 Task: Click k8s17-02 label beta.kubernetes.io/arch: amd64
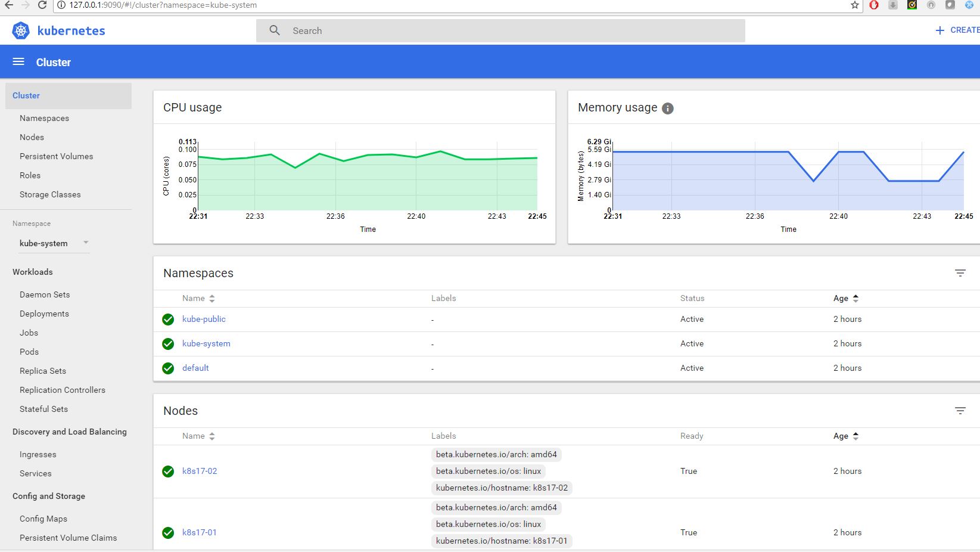[x=496, y=454]
